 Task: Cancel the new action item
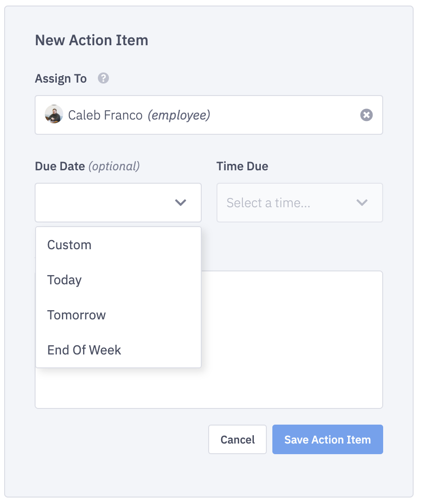237,439
